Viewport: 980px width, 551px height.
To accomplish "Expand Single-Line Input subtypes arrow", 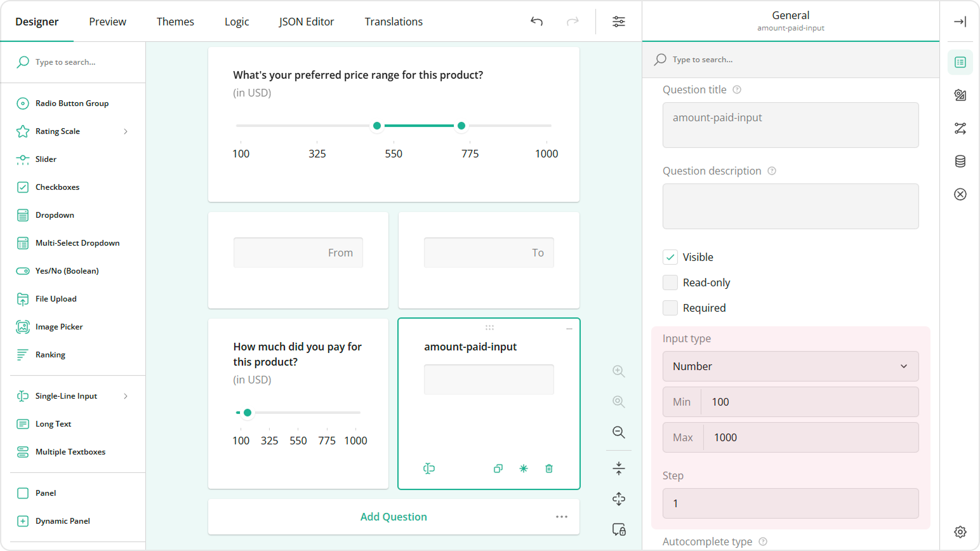I will tap(126, 396).
